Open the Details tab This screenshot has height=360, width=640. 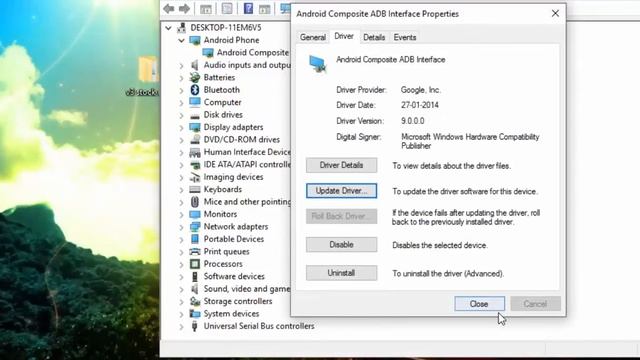(374, 37)
